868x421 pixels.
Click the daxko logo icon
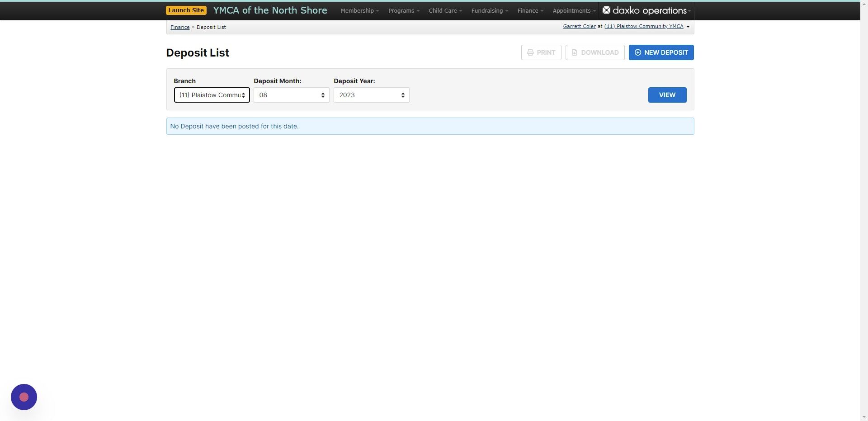pyautogui.click(x=606, y=10)
